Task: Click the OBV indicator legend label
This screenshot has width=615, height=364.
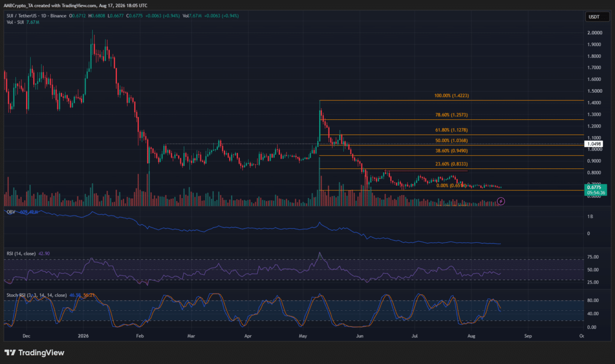Action: coord(10,211)
